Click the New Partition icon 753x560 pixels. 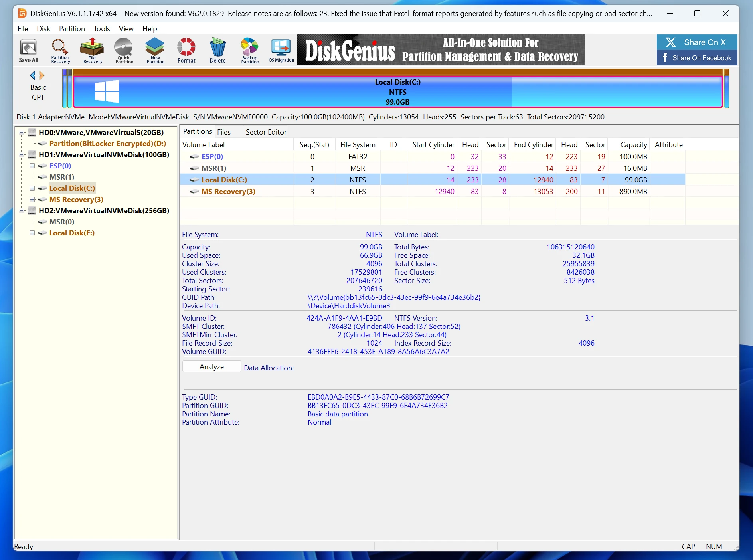pos(155,50)
